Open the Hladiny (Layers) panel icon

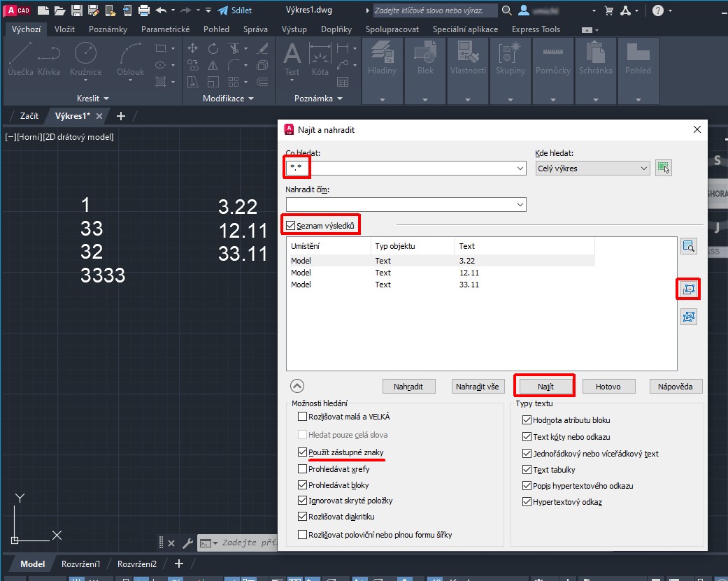tap(382, 54)
